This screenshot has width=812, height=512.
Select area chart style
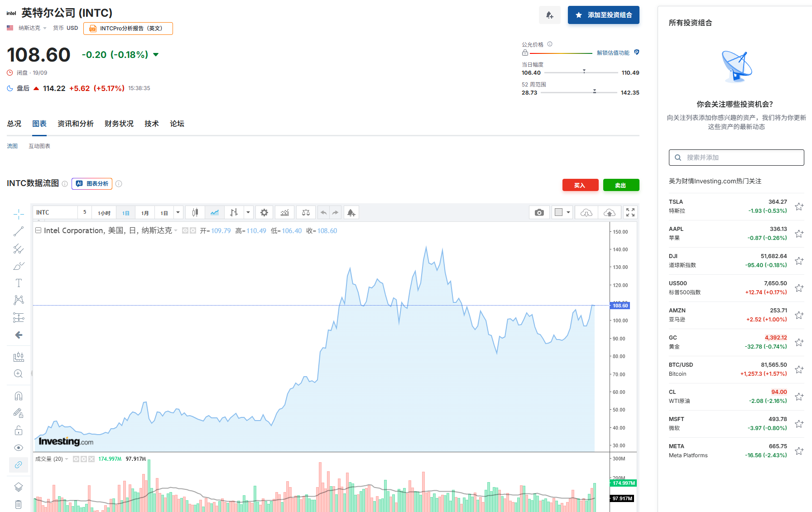(x=214, y=213)
